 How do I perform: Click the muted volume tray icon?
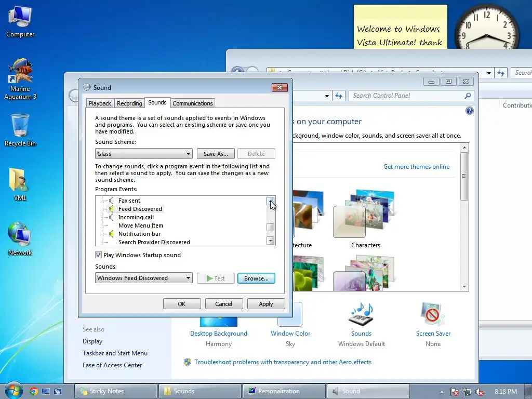480,392
